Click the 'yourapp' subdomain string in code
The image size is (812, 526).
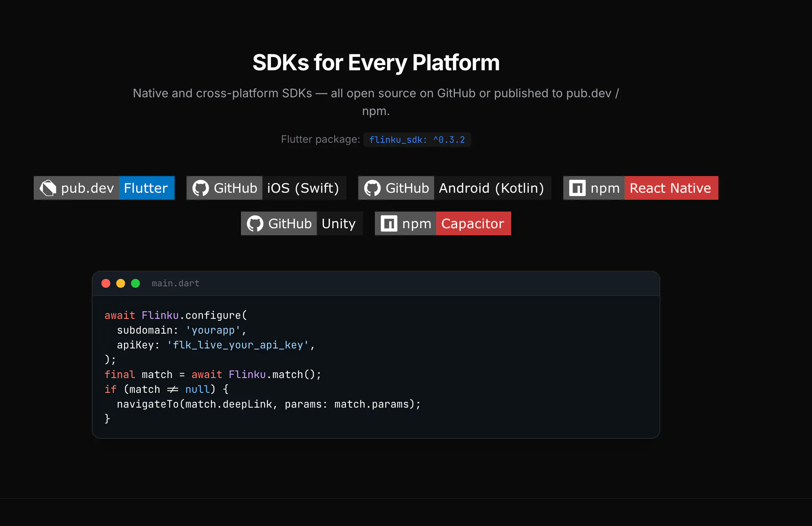coord(213,330)
